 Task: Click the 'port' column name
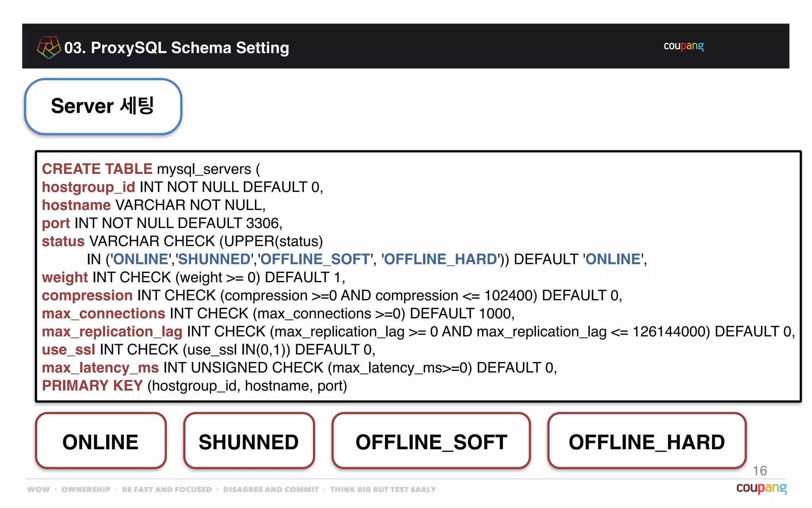56,223
